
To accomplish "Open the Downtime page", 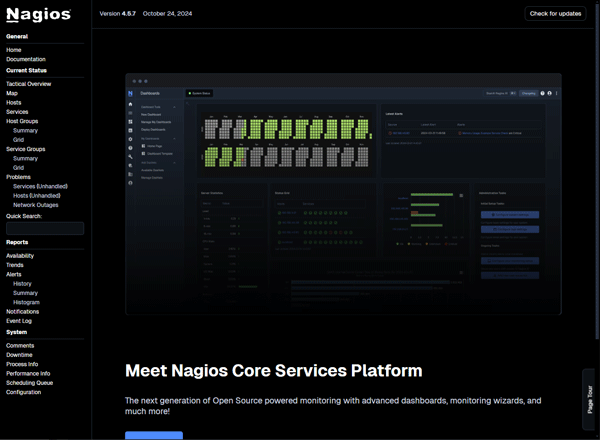I will 20,355.
